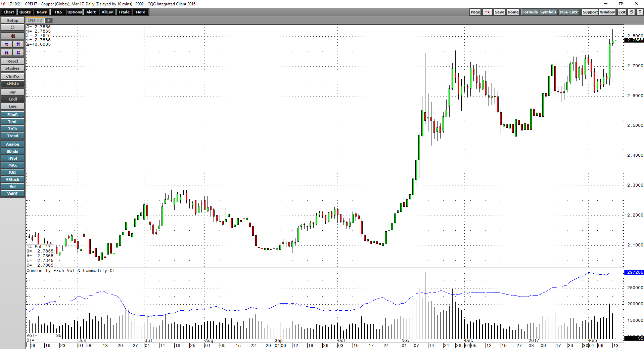Add the RSI study

pyautogui.click(x=12, y=172)
